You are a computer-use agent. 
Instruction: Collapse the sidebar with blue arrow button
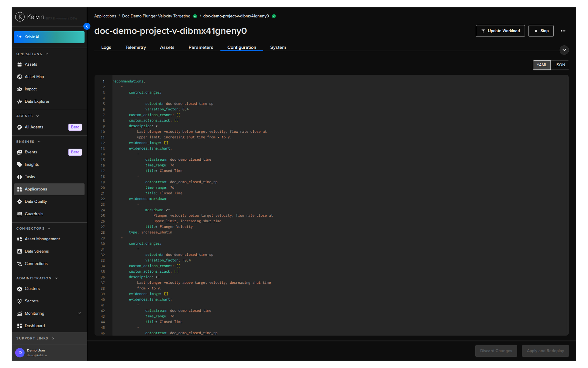pyautogui.click(x=87, y=26)
